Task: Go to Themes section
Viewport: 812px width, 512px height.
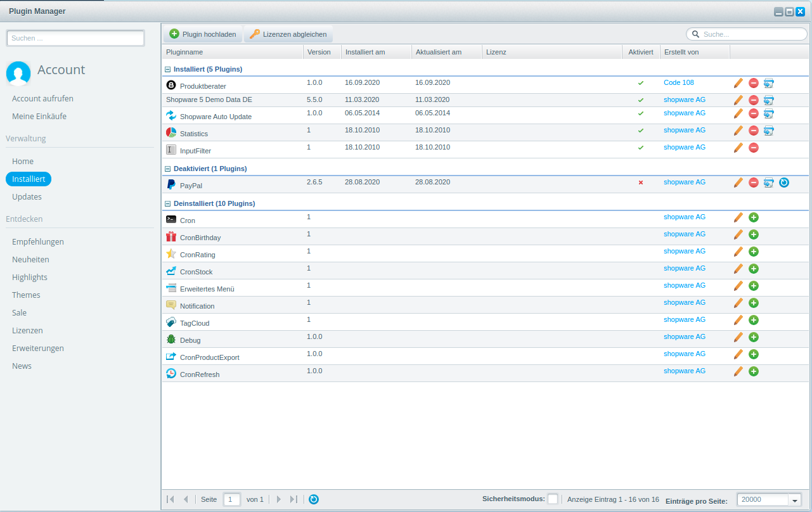Action: (26, 295)
